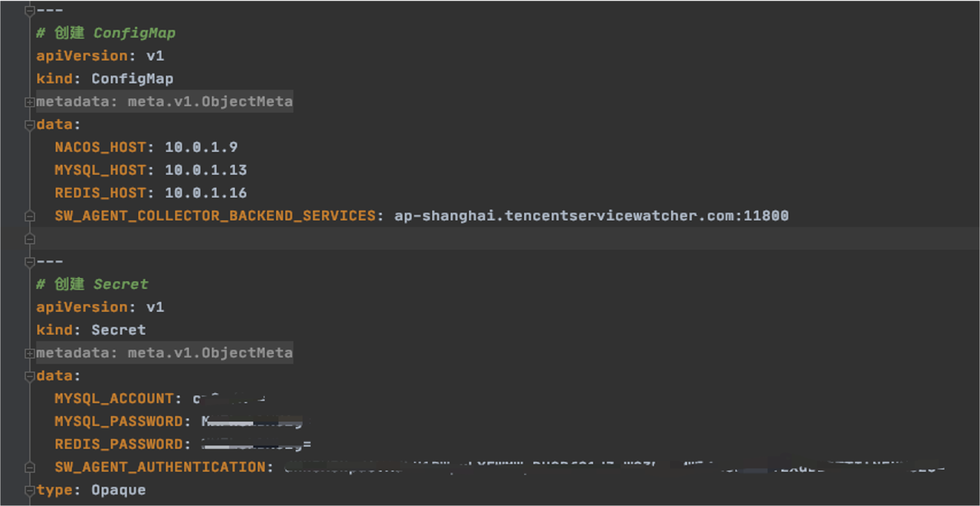This screenshot has width=980, height=506.
Task: Collapse the first '---' document fold marker
Action: pyautogui.click(x=29, y=10)
